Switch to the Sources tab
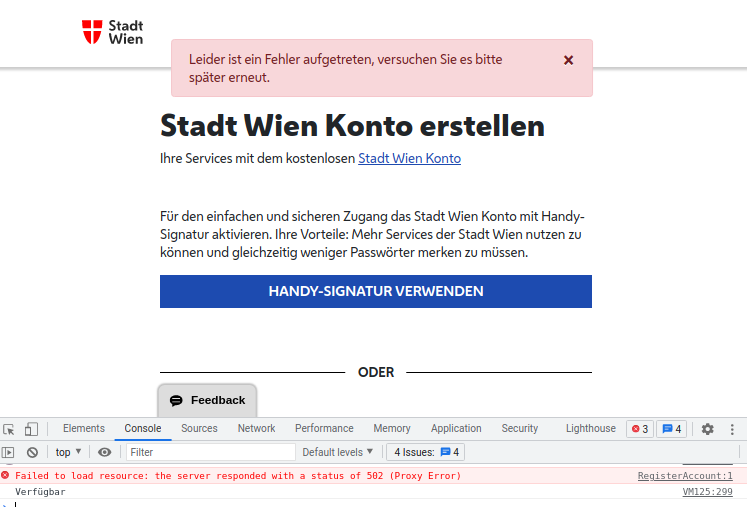This screenshot has height=507, width=747. tap(199, 428)
